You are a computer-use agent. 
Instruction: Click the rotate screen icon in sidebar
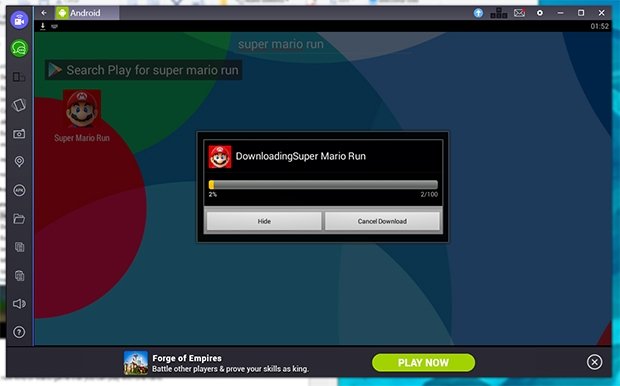19,105
